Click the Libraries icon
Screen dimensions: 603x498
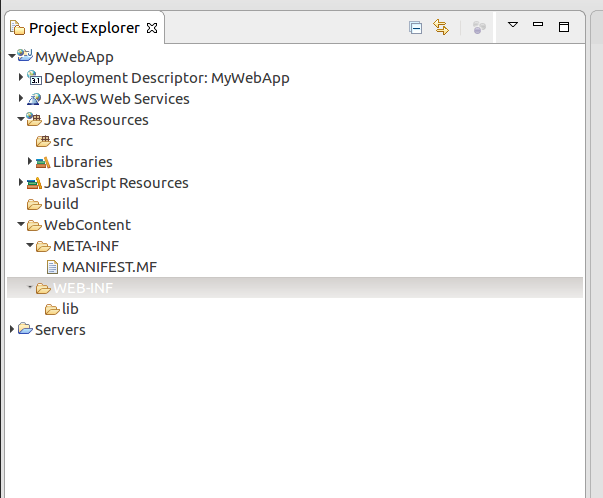[x=43, y=162]
